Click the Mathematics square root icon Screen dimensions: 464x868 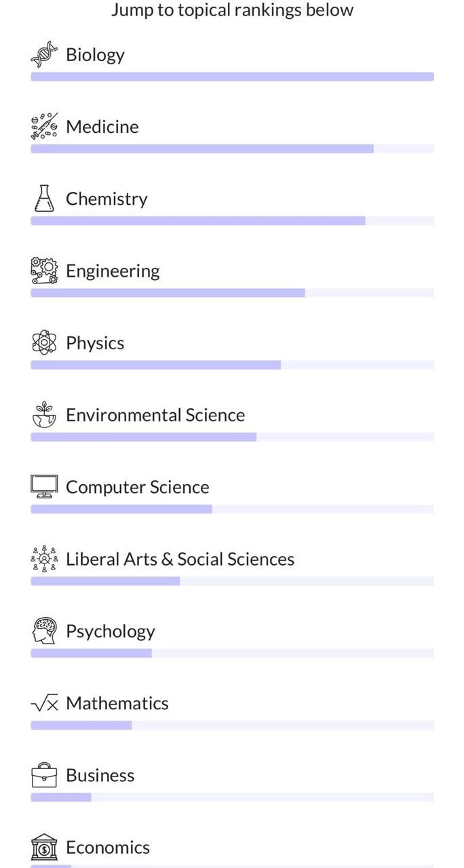point(44,703)
